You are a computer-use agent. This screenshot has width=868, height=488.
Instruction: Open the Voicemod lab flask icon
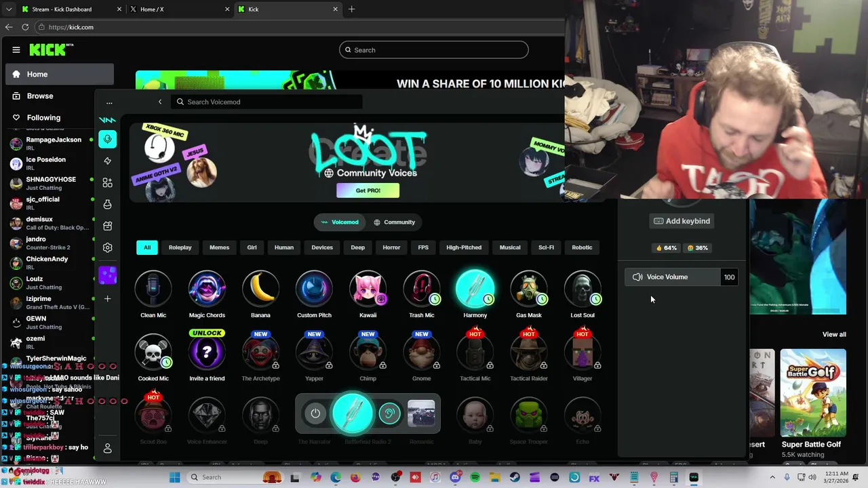coord(107,204)
